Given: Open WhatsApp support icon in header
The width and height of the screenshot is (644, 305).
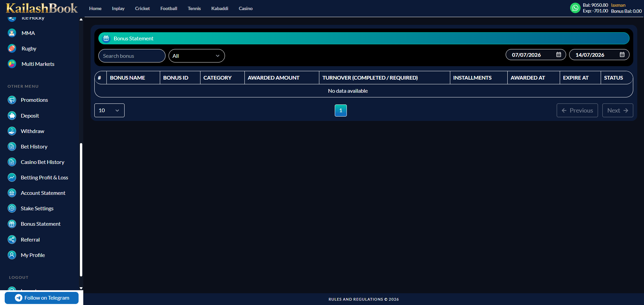Looking at the screenshot, I should click(x=575, y=8).
